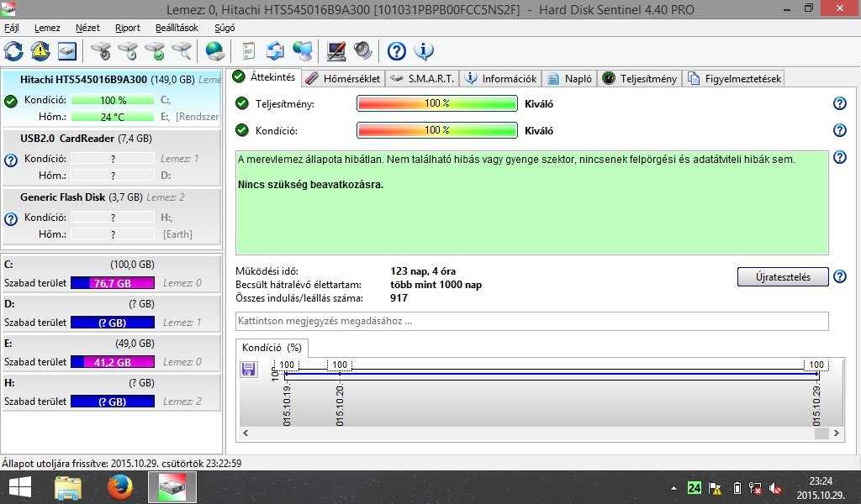Select the USB2.0 CardReader disk entry
This screenshot has height=504, width=861.
112,156
